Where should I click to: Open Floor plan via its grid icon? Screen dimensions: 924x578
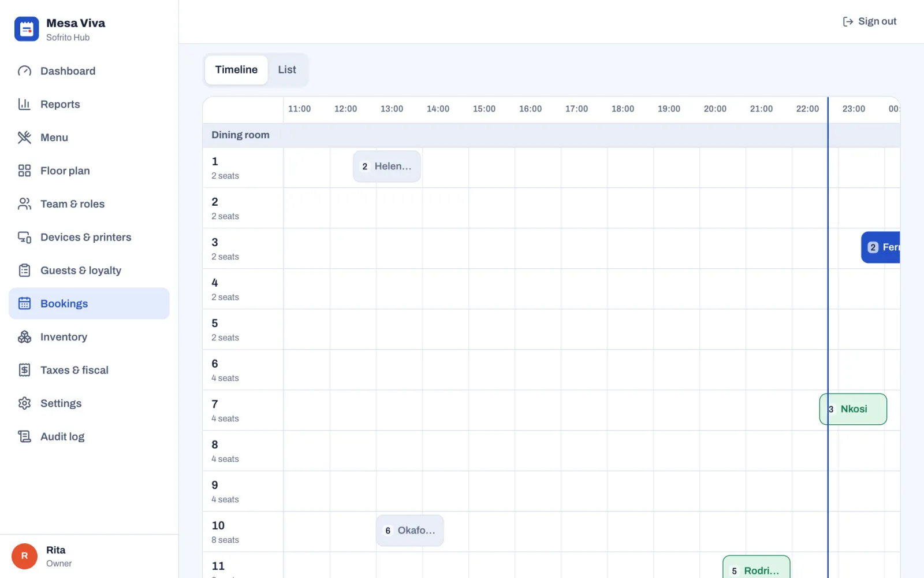(24, 171)
